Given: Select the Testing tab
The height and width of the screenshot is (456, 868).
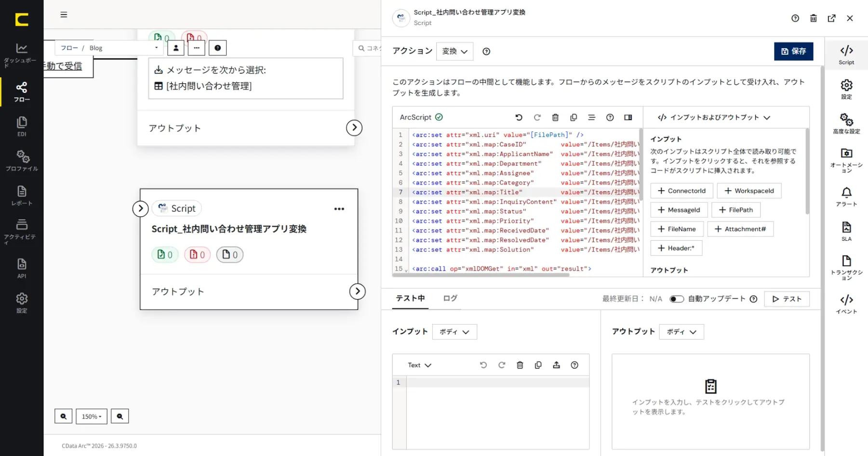Looking at the screenshot, I should click(411, 299).
